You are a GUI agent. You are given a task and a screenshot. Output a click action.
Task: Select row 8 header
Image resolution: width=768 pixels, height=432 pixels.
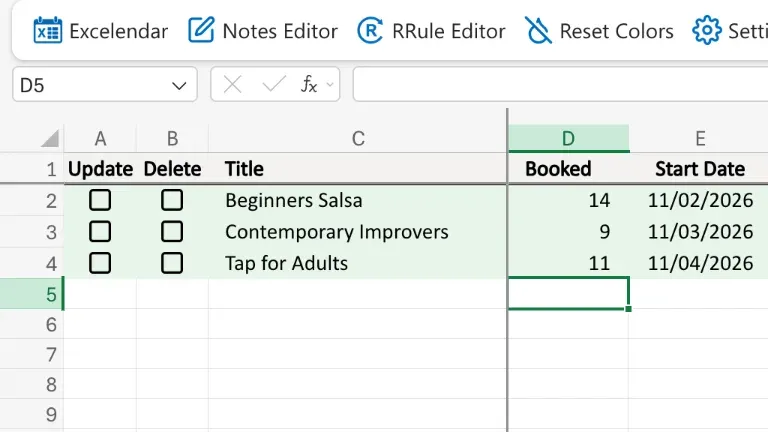pyautogui.click(x=32, y=384)
